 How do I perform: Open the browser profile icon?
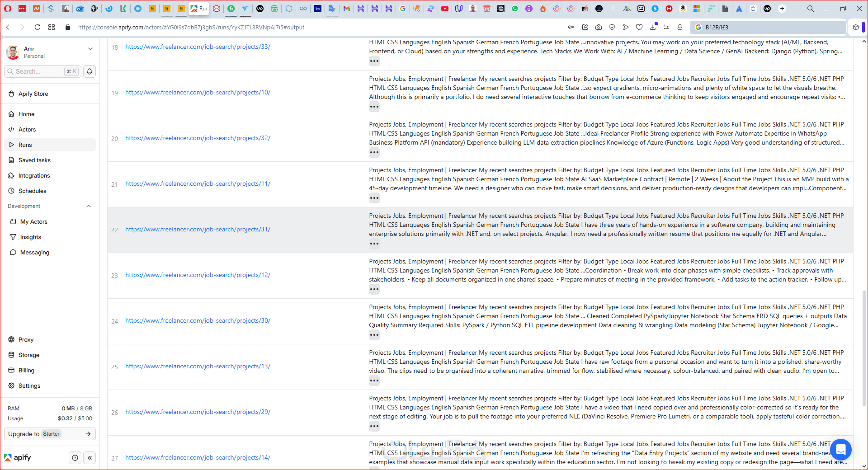(x=680, y=27)
